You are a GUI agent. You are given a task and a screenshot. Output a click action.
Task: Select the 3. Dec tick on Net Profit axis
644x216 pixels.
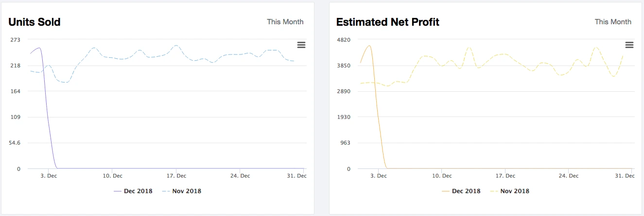pos(378,176)
